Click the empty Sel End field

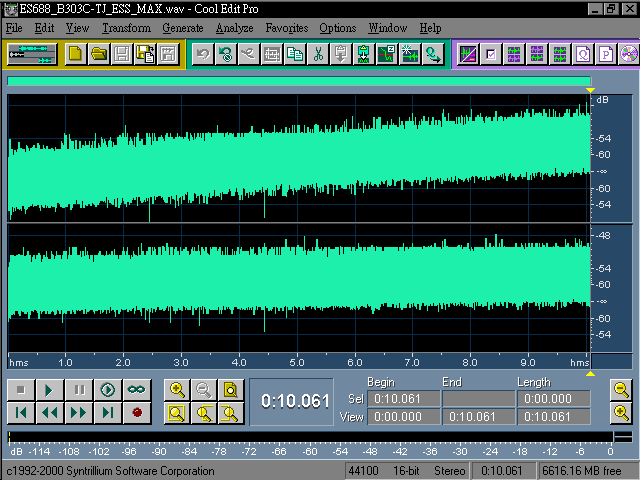(479, 399)
